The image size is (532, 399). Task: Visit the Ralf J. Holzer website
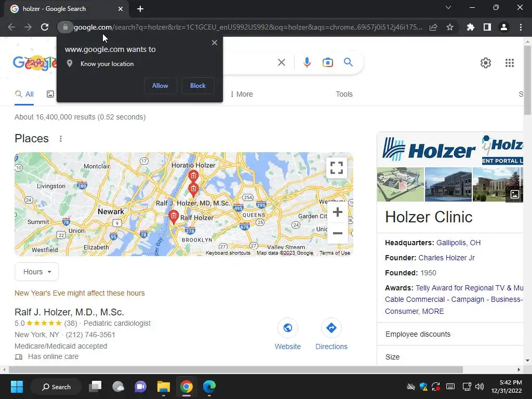(288, 334)
